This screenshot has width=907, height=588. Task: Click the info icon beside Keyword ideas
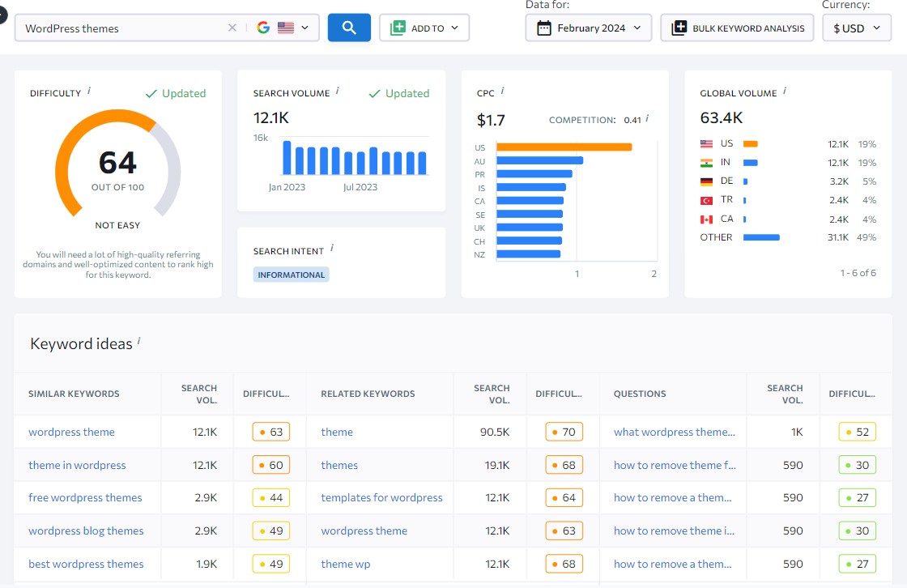pos(138,342)
